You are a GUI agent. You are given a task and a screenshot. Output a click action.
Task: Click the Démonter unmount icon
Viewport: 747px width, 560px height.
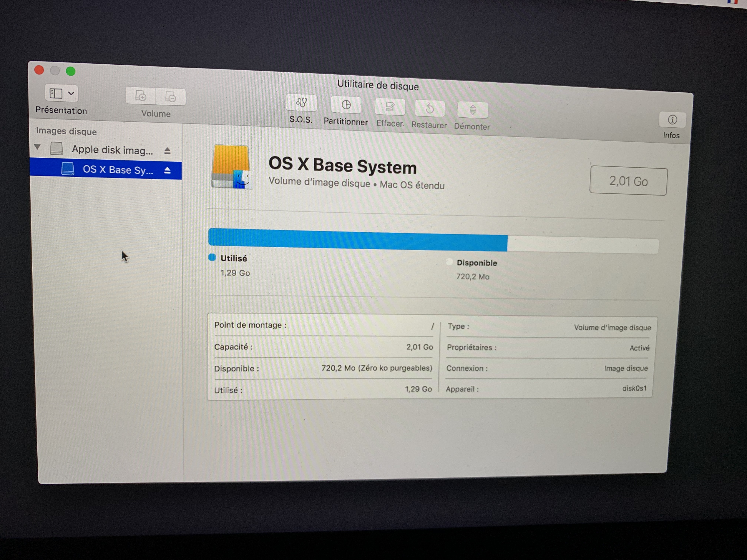point(472,110)
